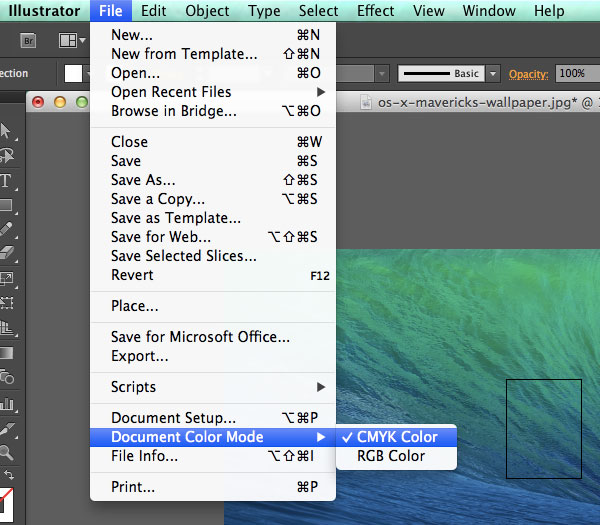Select the Zoom tool
The image size is (600, 525).
coord(6,453)
